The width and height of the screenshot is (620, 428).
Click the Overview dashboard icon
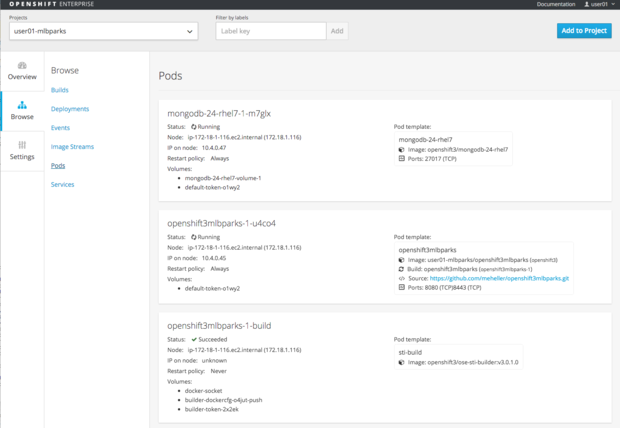[22, 66]
